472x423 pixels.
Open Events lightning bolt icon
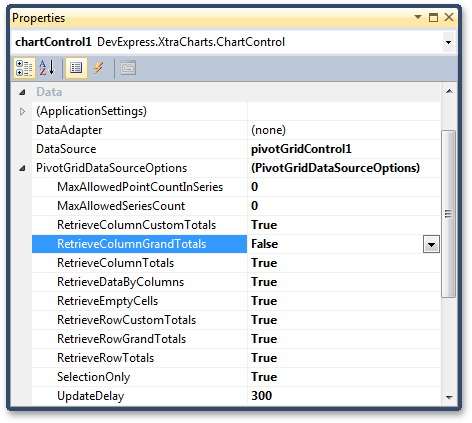point(99,68)
